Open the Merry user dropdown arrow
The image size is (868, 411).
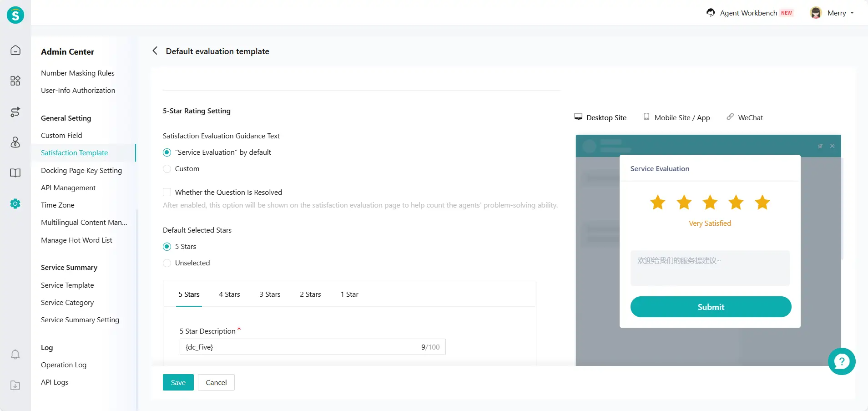click(852, 13)
